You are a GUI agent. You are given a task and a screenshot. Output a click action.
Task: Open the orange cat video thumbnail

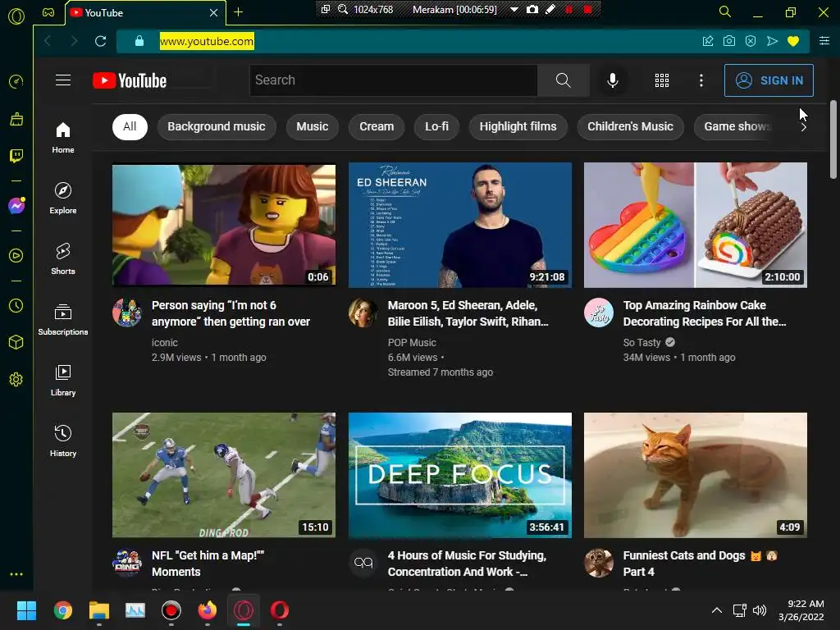(696, 475)
